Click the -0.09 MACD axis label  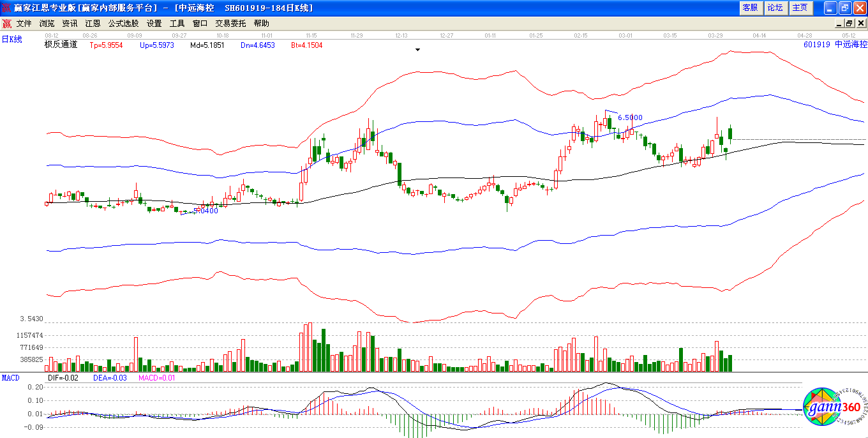point(35,427)
